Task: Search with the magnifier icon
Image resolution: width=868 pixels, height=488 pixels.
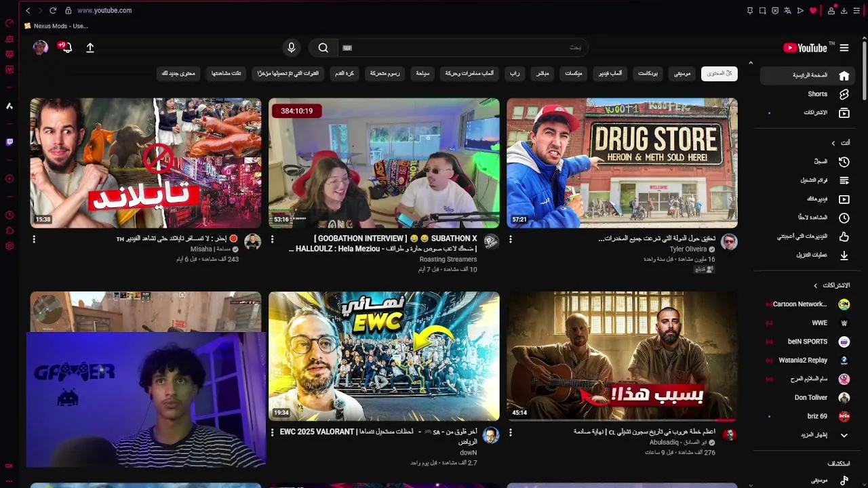Action: point(323,48)
